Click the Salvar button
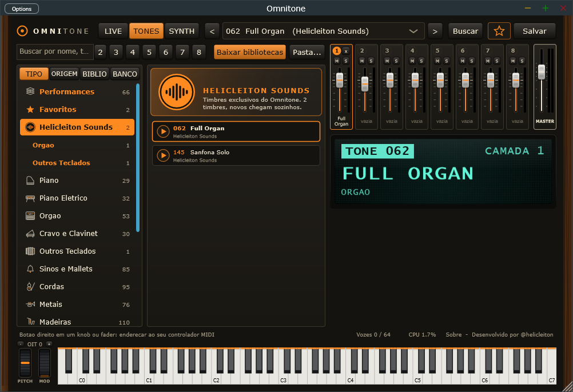Screen dimensions: 573x392 click(535, 31)
